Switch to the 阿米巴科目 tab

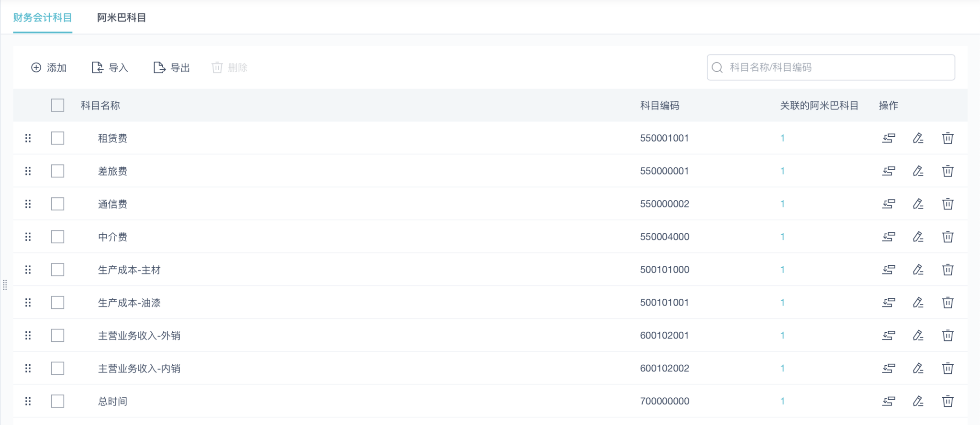[x=122, y=18]
